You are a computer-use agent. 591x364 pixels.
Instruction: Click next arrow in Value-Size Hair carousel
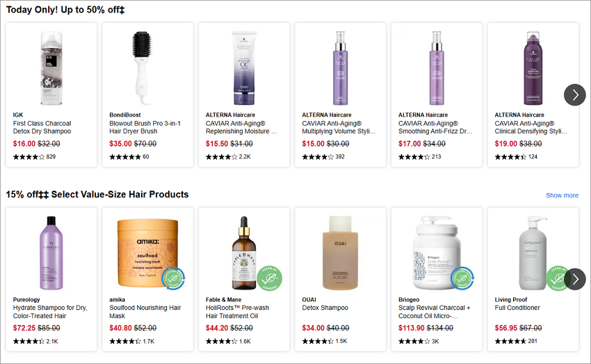click(575, 279)
